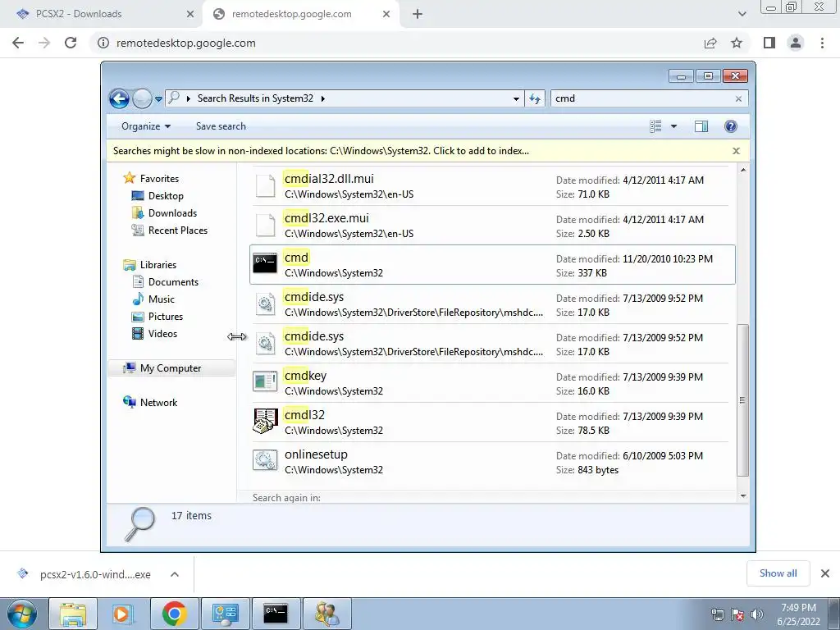Open recent pages dropdown next to forward arrow

(158, 99)
